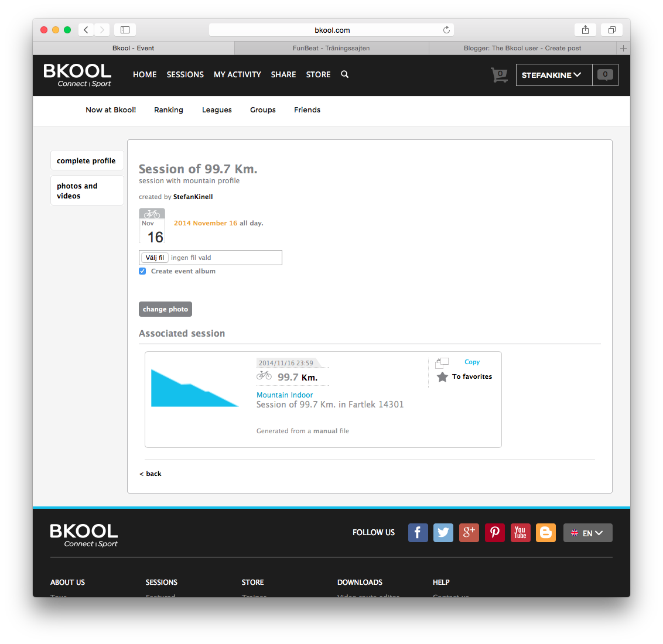Screen dimensions: 663x644
Task: Click the BKOOL header logo
Action: pyautogui.click(x=77, y=75)
